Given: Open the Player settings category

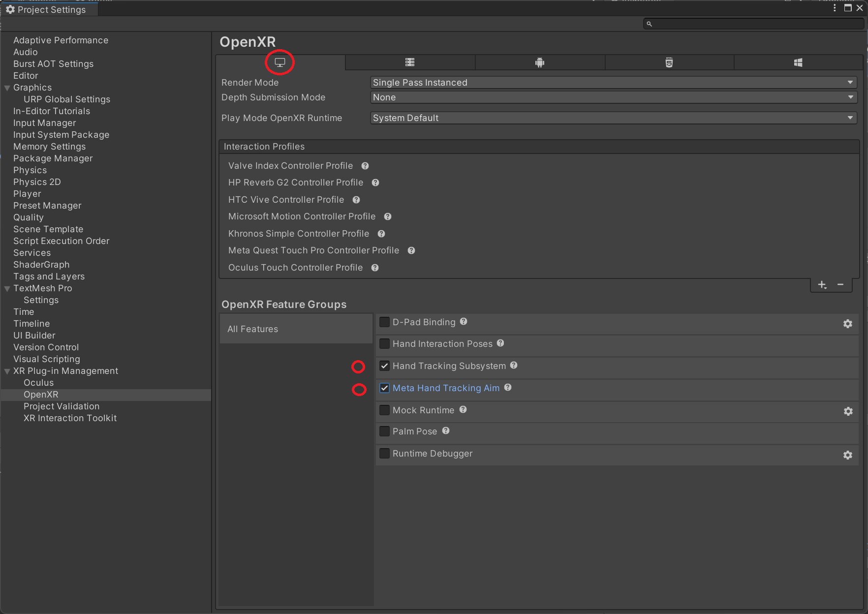Looking at the screenshot, I should pyautogui.click(x=27, y=194).
